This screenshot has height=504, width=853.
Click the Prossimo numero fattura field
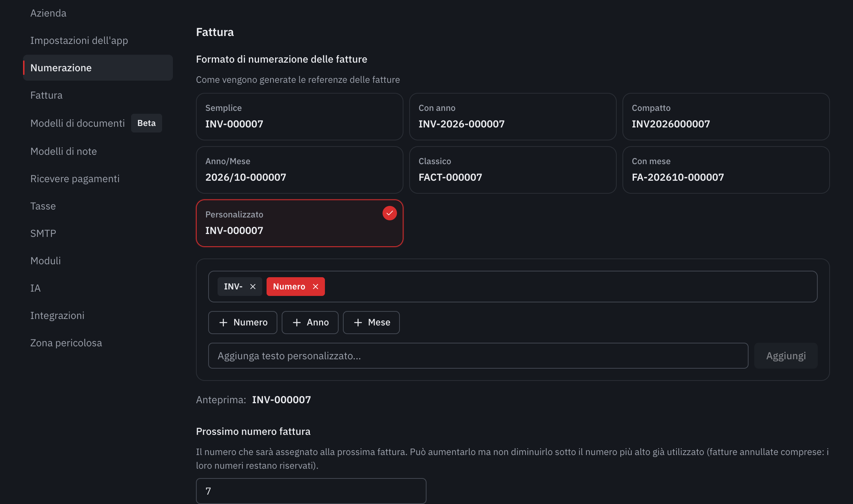tap(311, 491)
